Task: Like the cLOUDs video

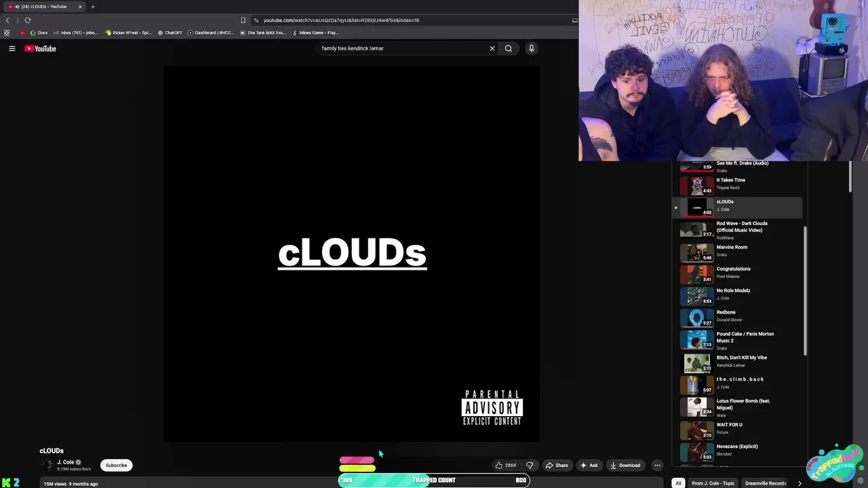Action: pos(506,465)
